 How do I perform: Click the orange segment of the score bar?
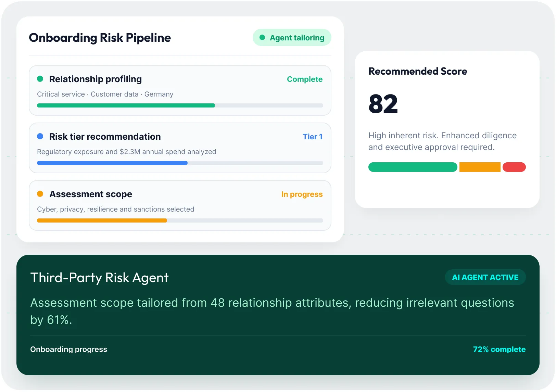(480, 167)
